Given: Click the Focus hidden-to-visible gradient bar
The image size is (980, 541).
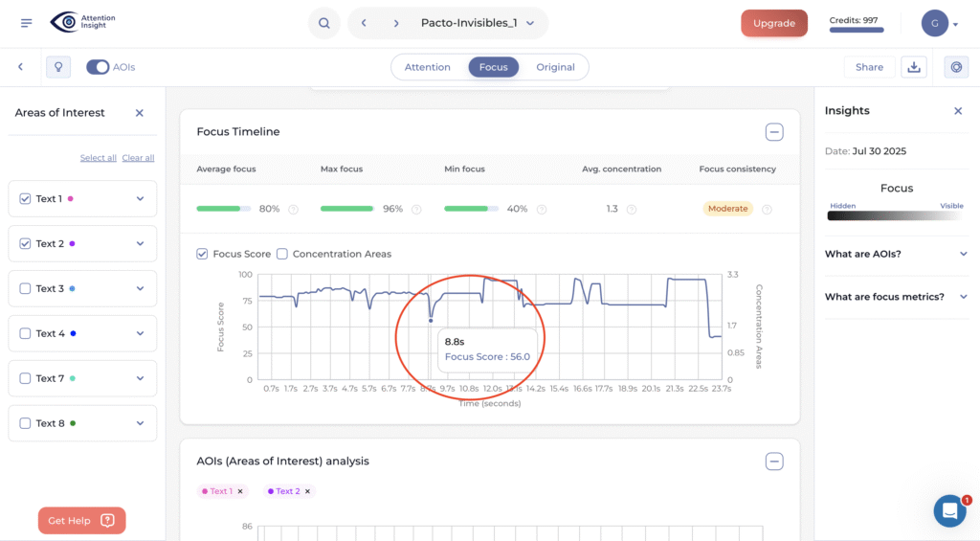Looking at the screenshot, I should click(896, 216).
